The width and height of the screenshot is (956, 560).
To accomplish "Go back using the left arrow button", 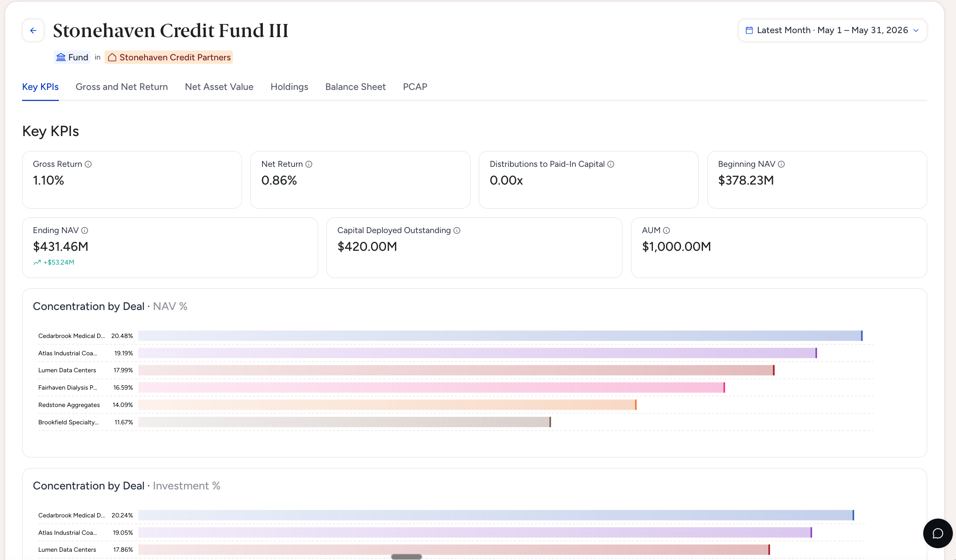I will (x=33, y=30).
